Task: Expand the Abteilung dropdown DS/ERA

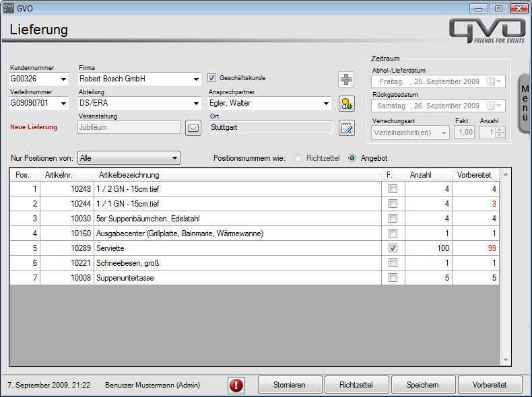Action: pos(196,103)
